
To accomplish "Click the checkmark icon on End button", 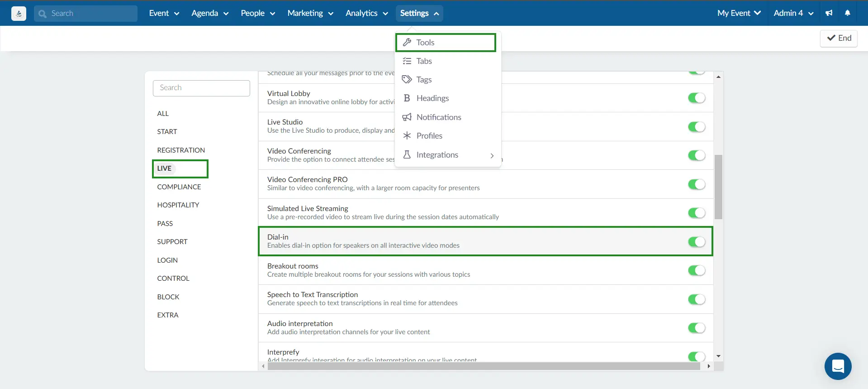I will click(x=831, y=38).
